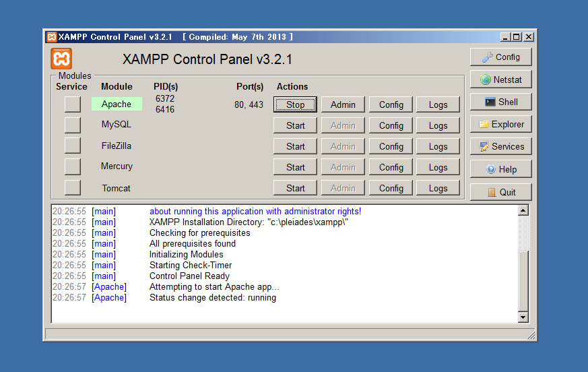Open FileZilla Logs menu

438,146
